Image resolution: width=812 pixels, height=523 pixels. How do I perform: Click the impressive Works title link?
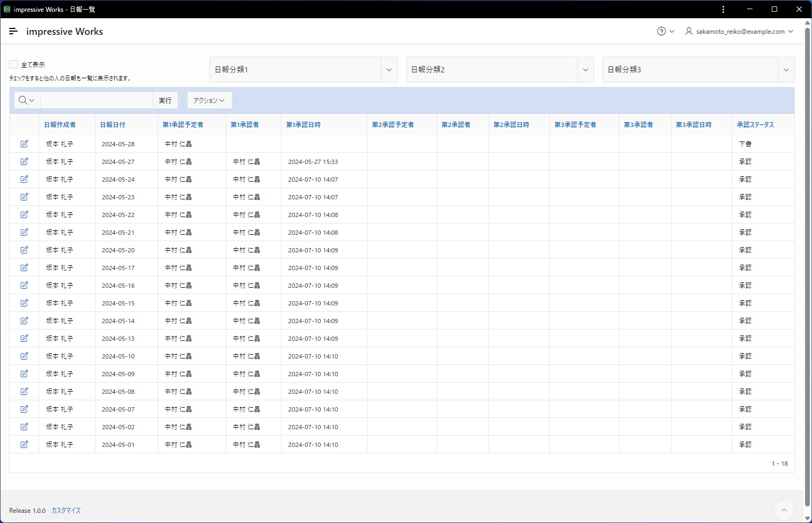64,32
